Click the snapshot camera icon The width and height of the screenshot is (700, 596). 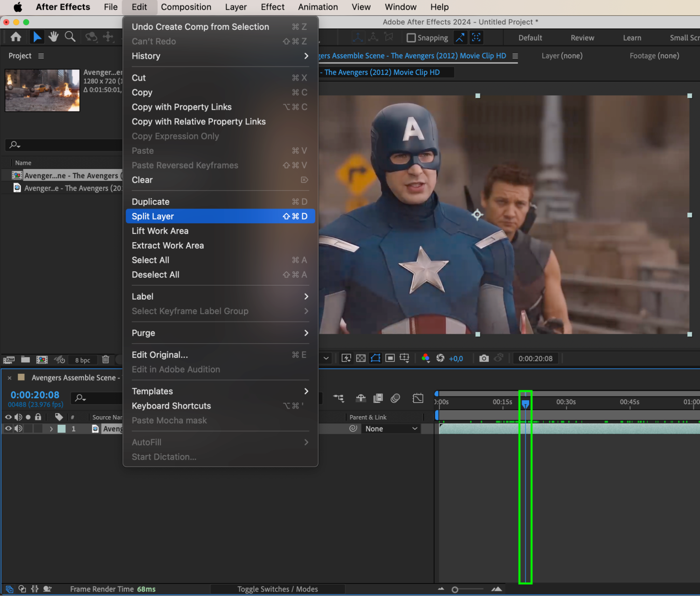click(484, 358)
